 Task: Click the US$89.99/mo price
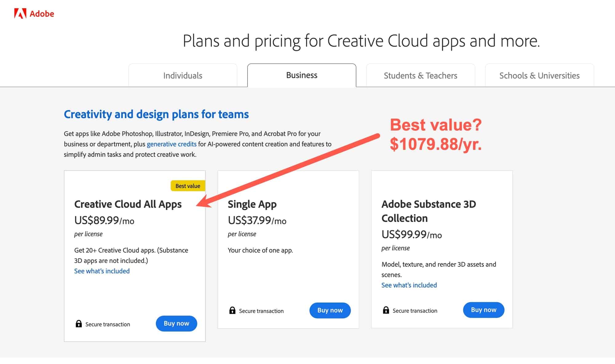[x=104, y=221]
